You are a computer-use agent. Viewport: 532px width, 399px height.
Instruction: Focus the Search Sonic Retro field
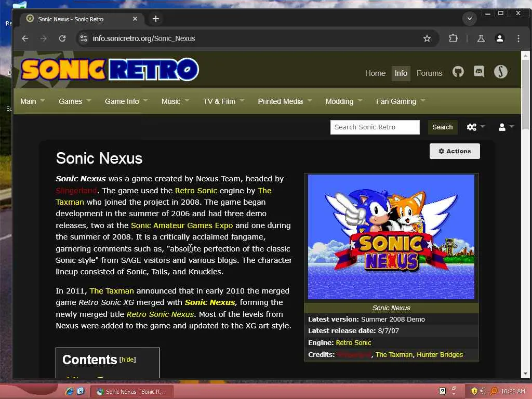[x=375, y=127]
